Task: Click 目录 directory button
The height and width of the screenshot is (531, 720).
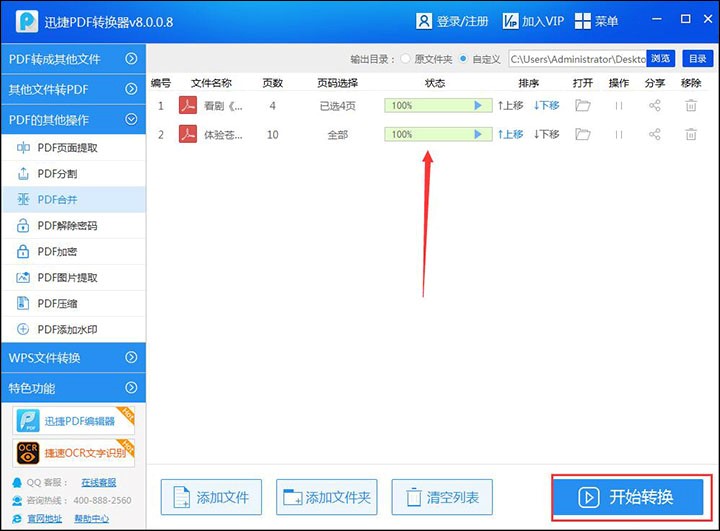Action: click(698, 59)
